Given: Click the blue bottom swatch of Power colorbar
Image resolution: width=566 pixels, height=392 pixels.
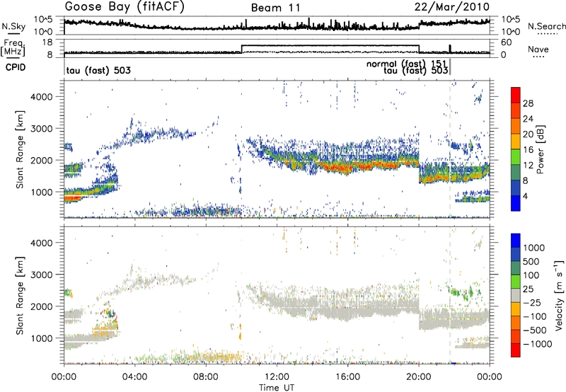Looking at the screenshot, I should pyautogui.click(x=516, y=203).
